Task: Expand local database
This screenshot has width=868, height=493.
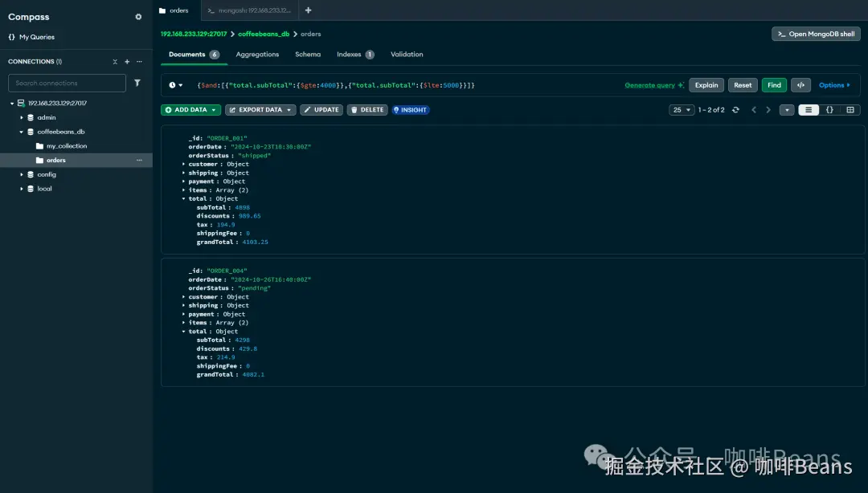Action: tap(22, 189)
